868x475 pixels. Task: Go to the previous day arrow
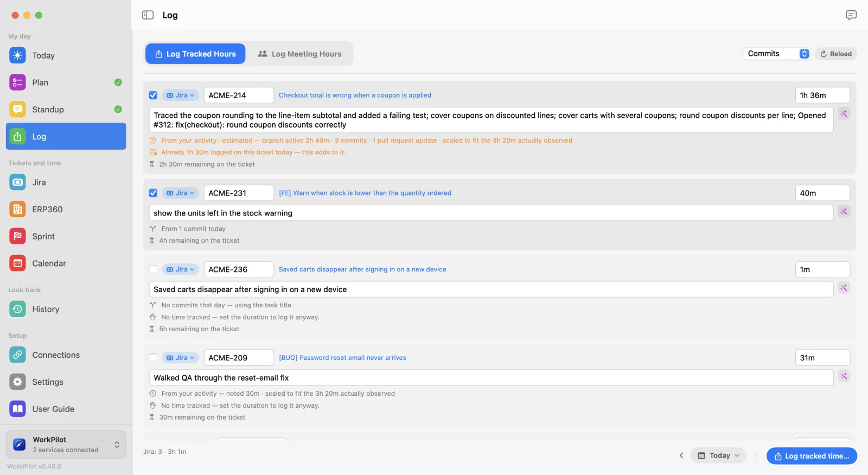coord(681,455)
